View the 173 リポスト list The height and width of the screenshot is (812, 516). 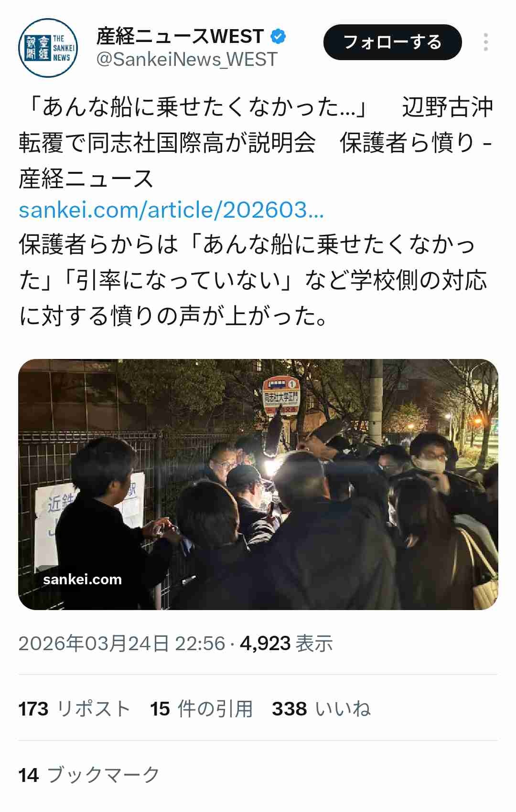pyautogui.click(x=75, y=709)
